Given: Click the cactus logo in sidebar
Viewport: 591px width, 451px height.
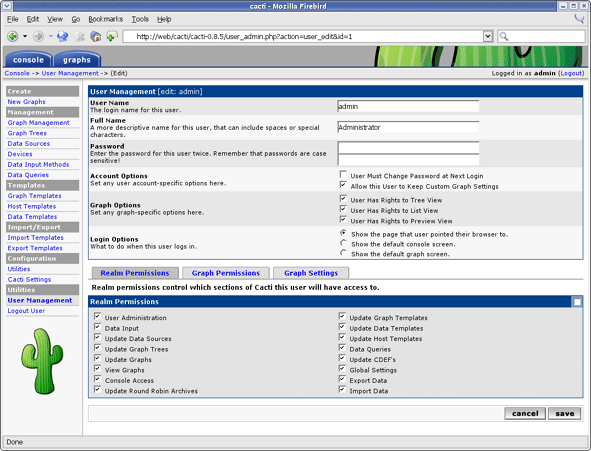Looking at the screenshot, I should pyautogui.click(x=42, y=361).
